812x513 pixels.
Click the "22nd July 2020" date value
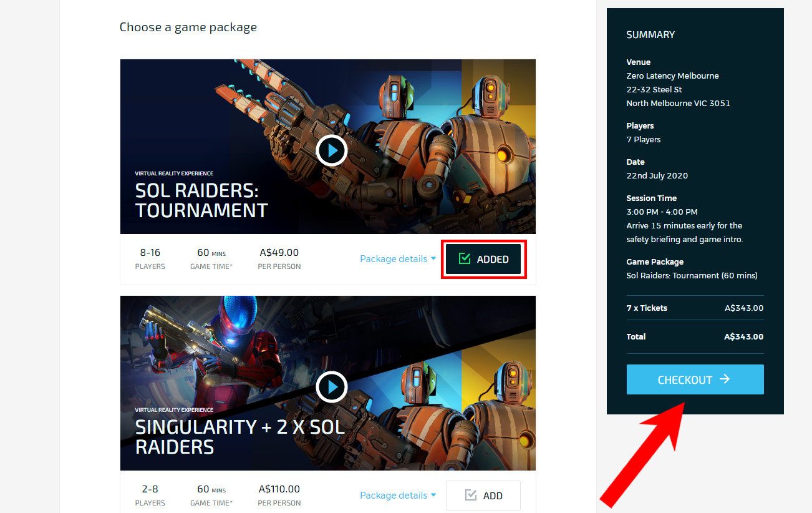(657, 176)
